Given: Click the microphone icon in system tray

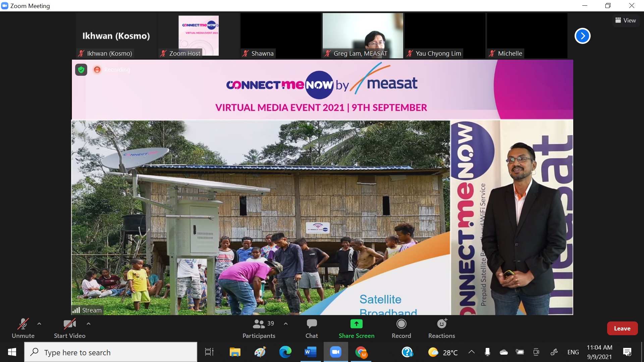Looking at the screenshot, I should pyautogui.click(x=487, y=352).
